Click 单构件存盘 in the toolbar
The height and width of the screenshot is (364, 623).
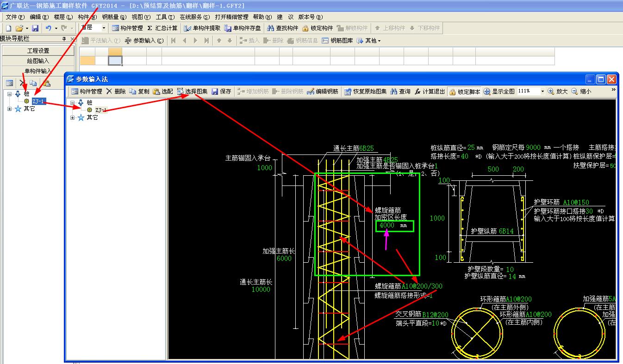(243, 28)
